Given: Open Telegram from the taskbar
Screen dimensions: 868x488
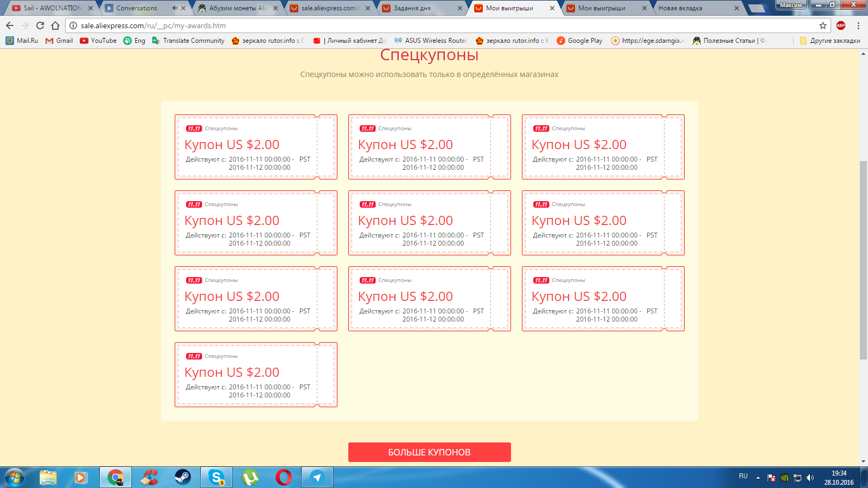Looking at the screenshot, I should tap(317, 477).
